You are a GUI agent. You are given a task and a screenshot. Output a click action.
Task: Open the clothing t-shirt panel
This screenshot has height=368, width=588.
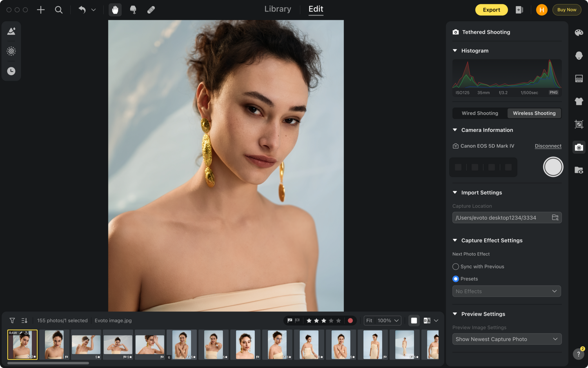[579, 101]
